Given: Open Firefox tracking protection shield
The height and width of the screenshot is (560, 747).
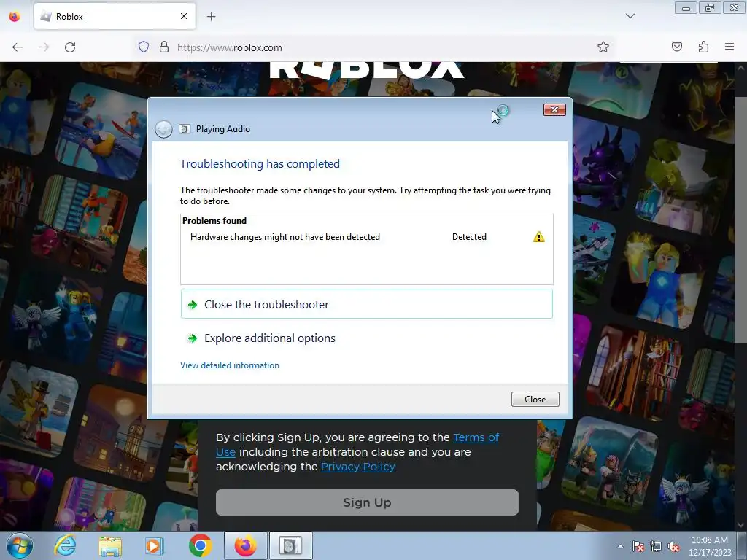Looking at the screenshot, I should [x=144, y=47].
